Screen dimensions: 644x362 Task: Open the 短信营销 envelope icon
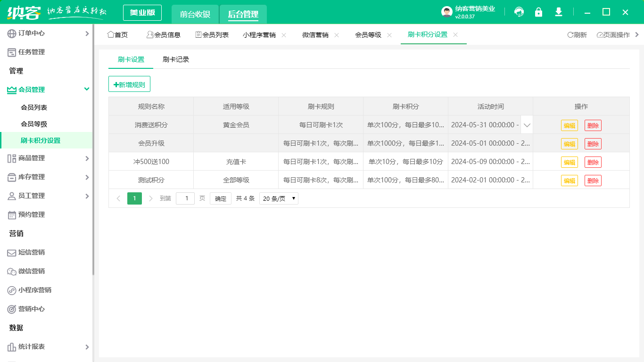coord(11,252)
